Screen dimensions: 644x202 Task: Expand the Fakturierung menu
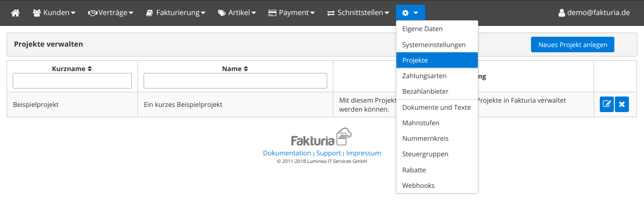coord(176,13)
